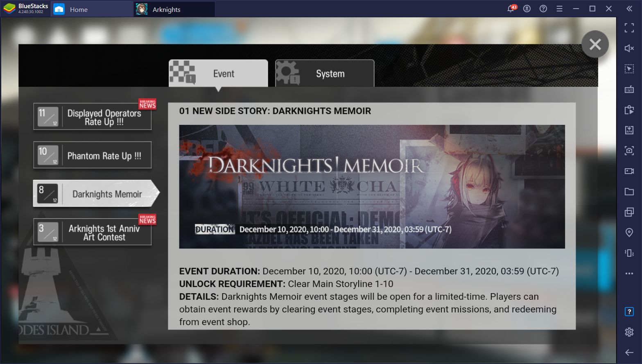Open multi-instance manager
The height and width of the screenshot is (364, 642).
tap(629, 212)
